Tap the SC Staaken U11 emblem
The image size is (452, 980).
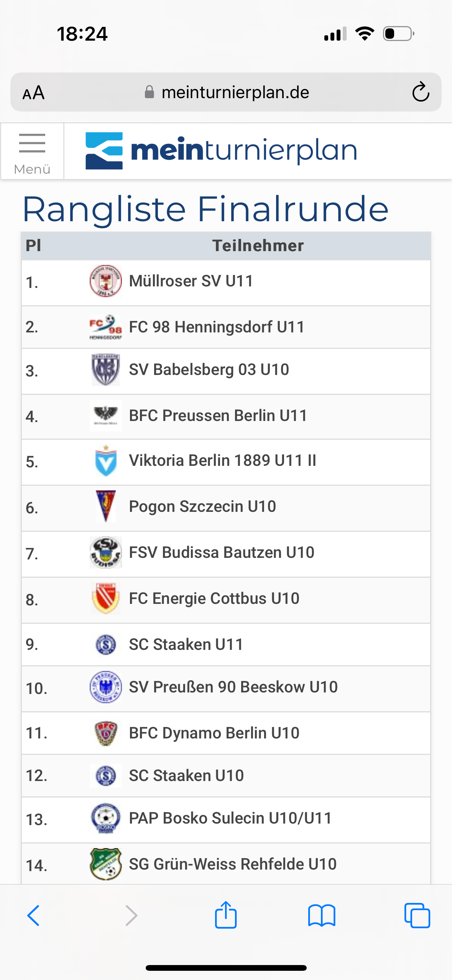[106, 645]
